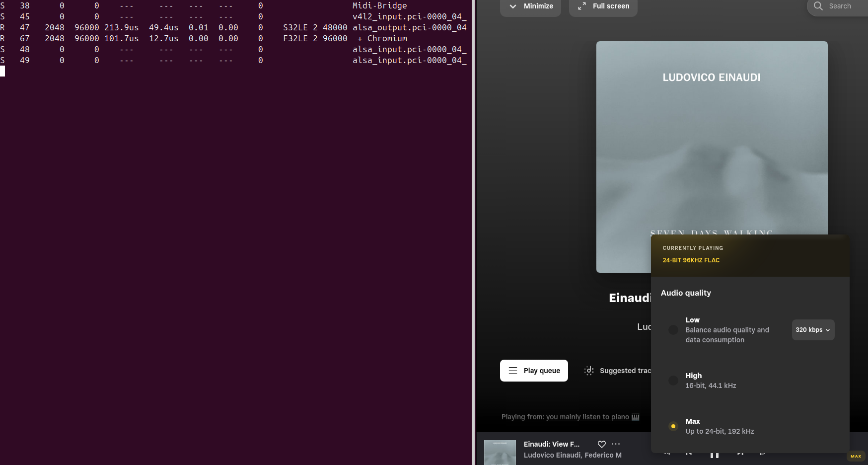Click the Play queue list icon
The image size is (868, 465).
pos(513,371)
